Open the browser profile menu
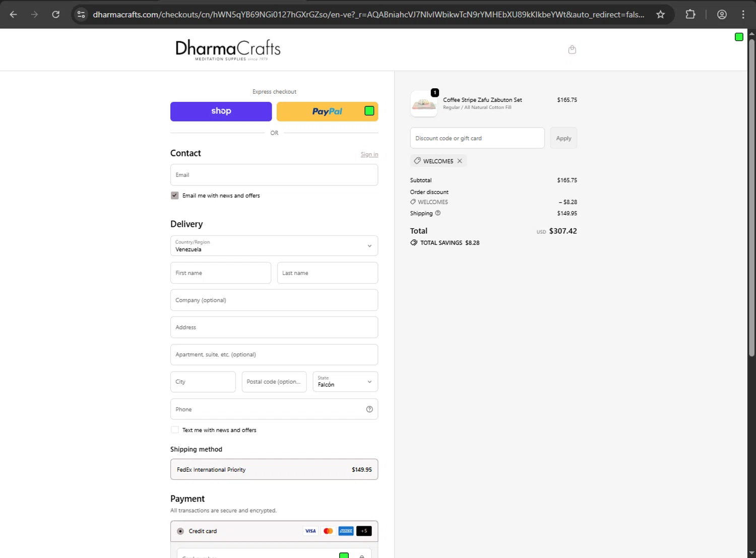The width and height of the screenshot is (756, 558). [x=722, y=15]
